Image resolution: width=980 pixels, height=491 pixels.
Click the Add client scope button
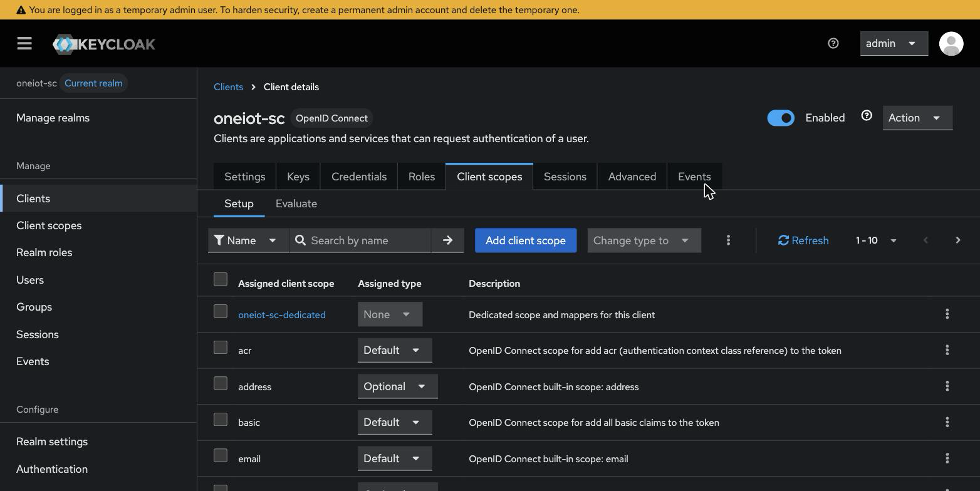(526, 240)
